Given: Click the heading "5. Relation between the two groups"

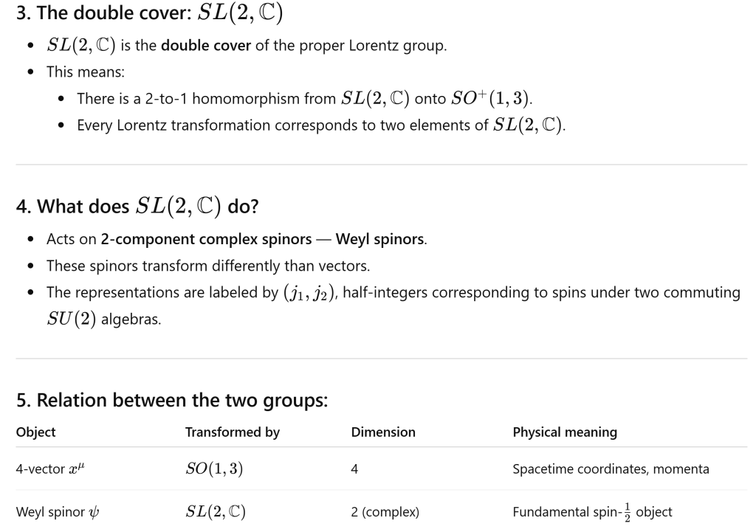Looking at the screenshot, I should [x=172, y=401].
